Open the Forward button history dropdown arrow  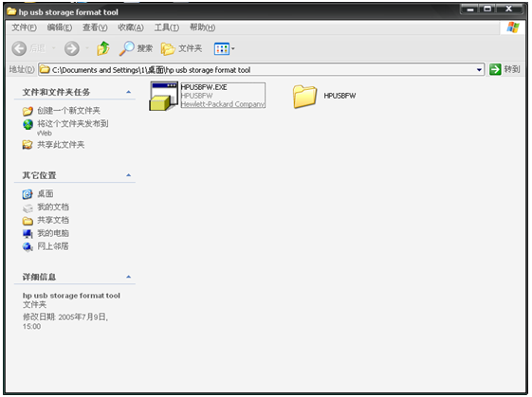coord(87,48)
